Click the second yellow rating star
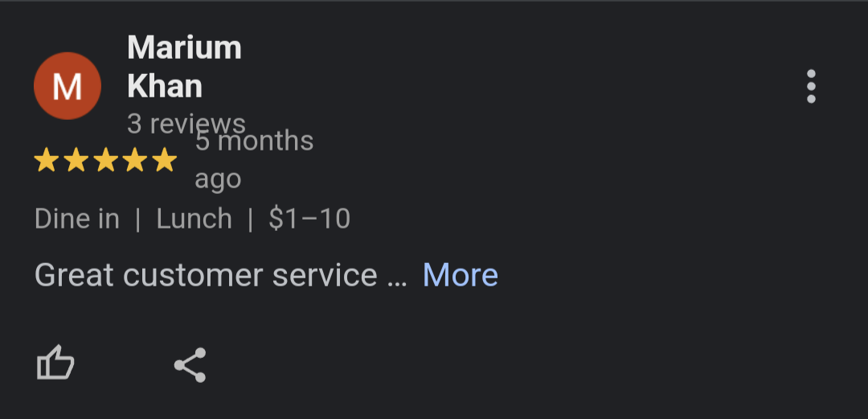This screenshot has height=419, width=868. click(76, 161)
